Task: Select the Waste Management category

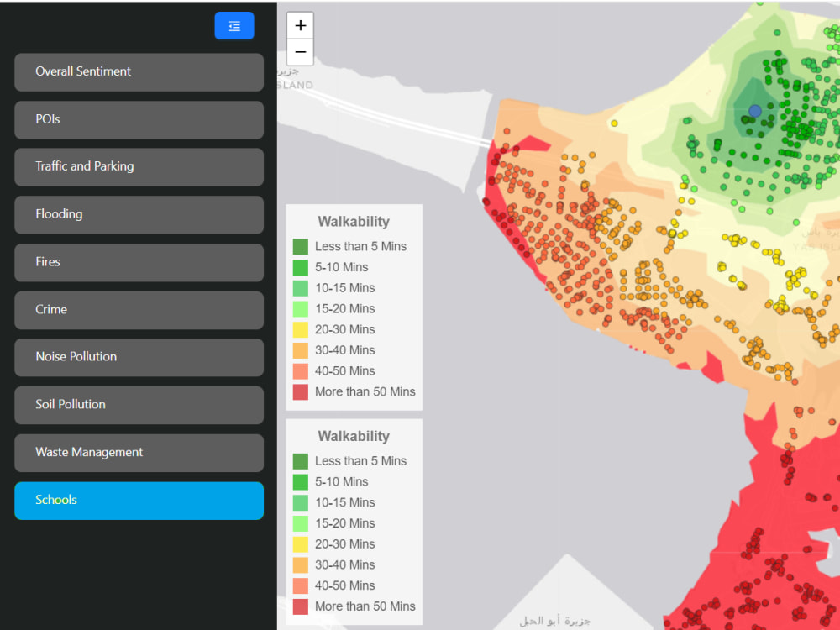Action: tap(139, 453)
